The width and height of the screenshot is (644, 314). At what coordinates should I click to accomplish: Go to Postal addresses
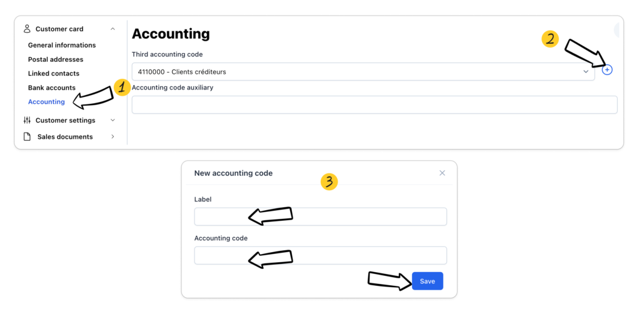point(56,59)
